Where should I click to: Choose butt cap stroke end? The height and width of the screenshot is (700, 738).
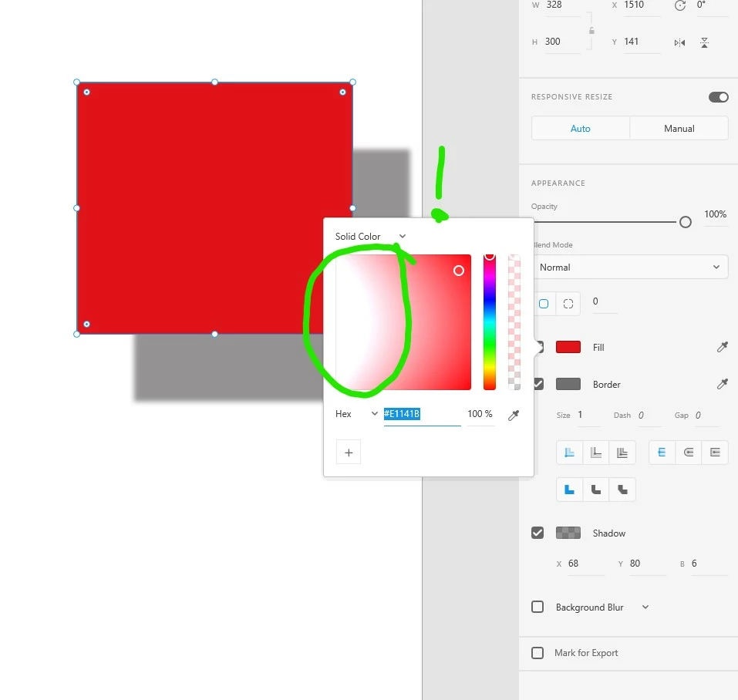coord(662,453)
